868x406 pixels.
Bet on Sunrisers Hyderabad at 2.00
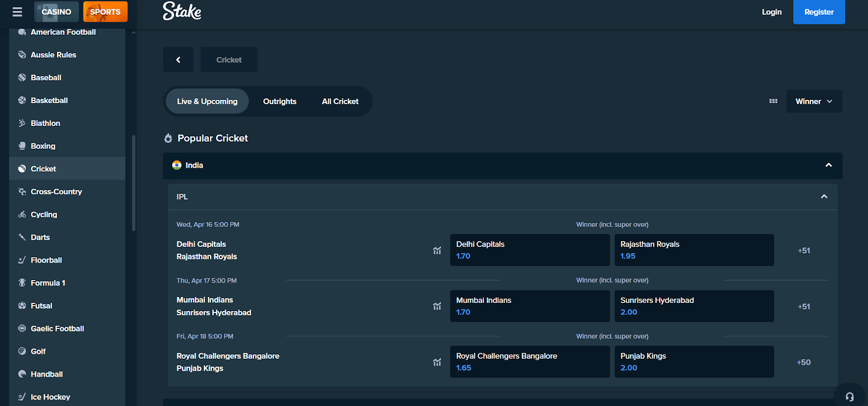tap(694, 306)
